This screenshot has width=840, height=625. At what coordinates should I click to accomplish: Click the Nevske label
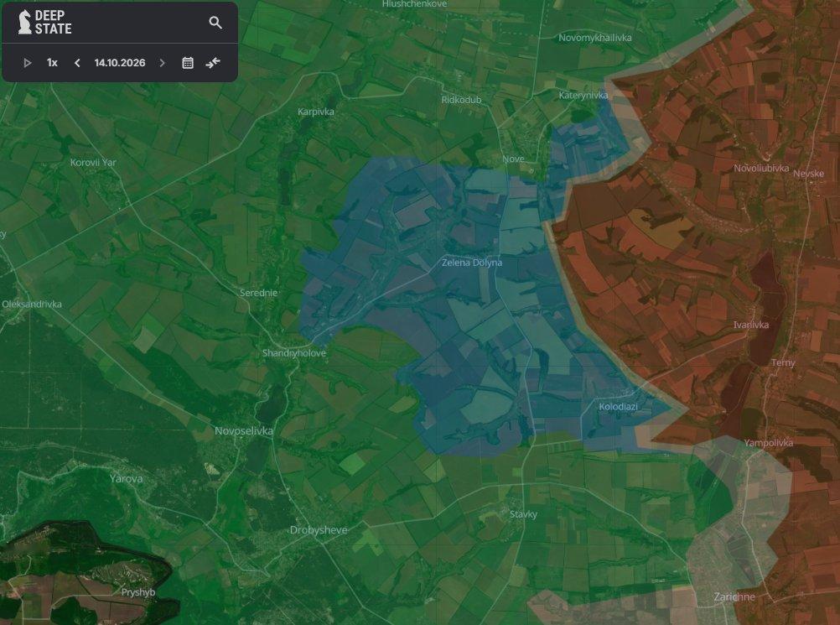(808, 174)
